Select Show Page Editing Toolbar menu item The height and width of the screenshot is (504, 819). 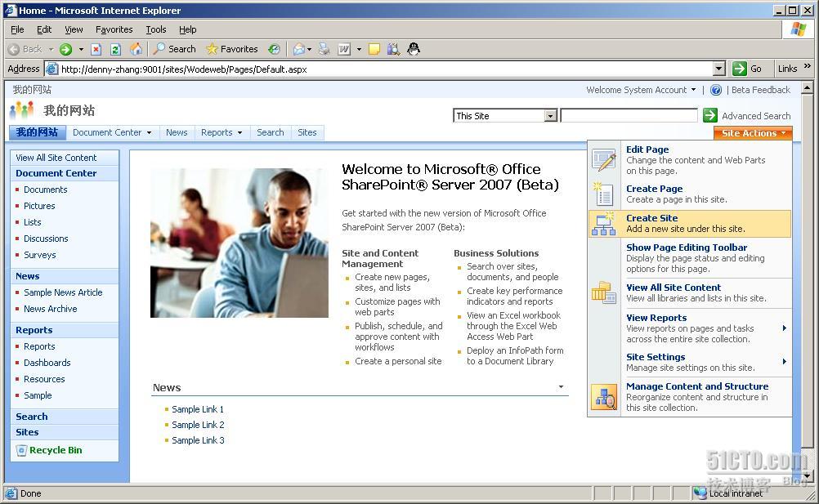[690, 258]
